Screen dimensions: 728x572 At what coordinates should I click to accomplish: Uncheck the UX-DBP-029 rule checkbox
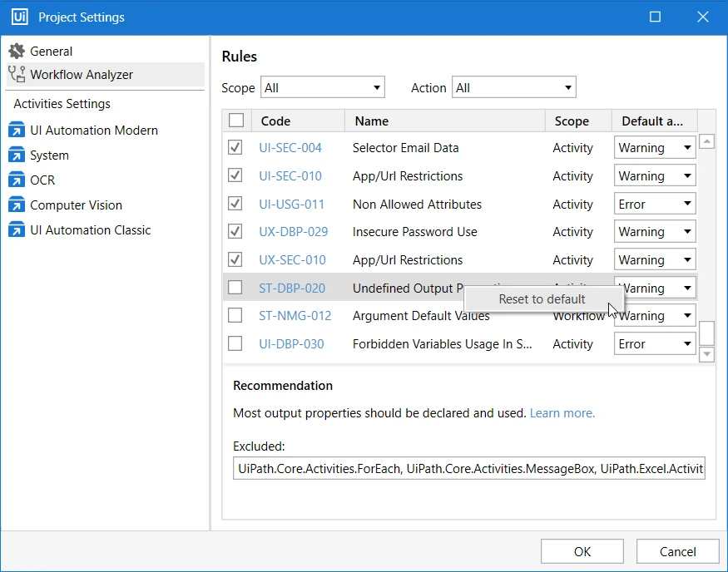point(235,231)
